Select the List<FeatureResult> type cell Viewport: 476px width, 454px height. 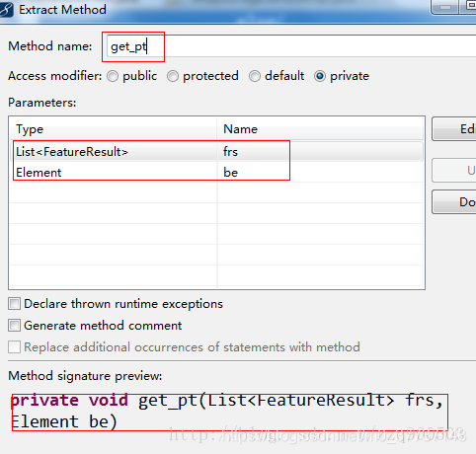[114, 152]
